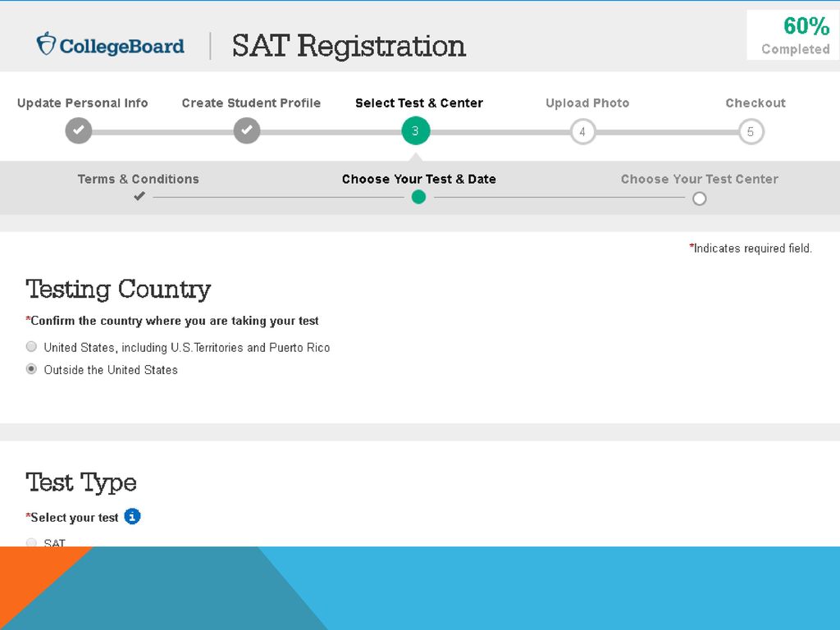This screenshot has width=840, height=630.
Task: Open Choose Your Test Center sub-step
Action: point(700,179)
